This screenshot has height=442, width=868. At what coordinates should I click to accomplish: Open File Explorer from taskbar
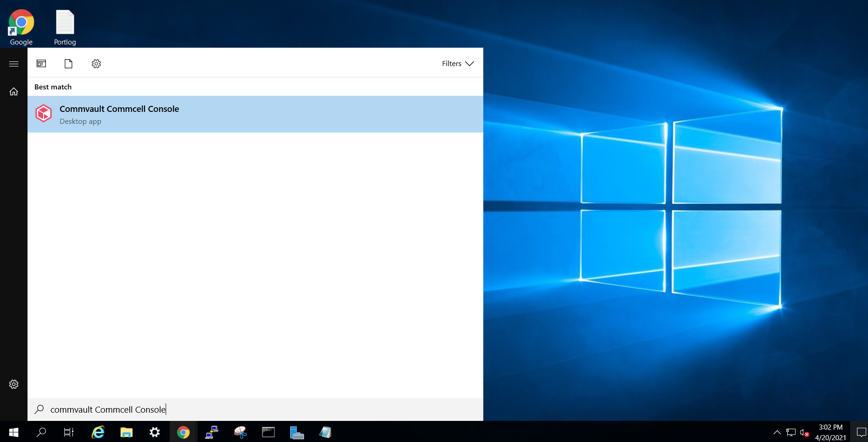[x=126, y=432]
